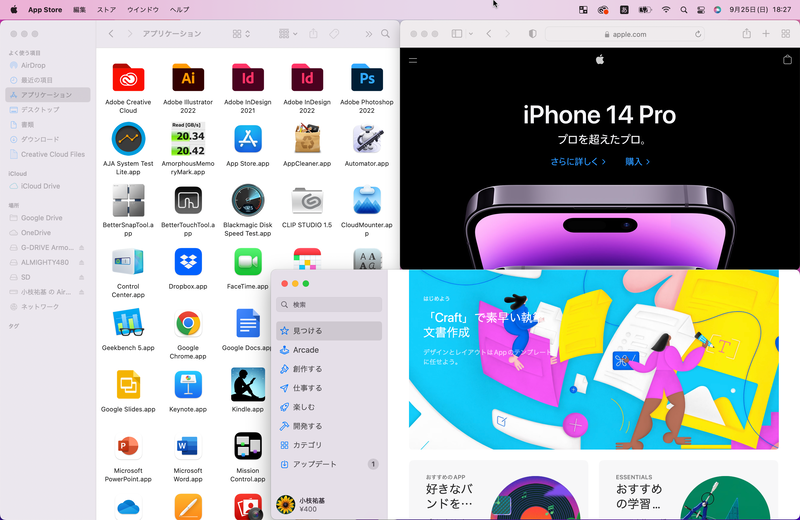Select Google Chrome.app icon
The width and height of the screenshot is (800, 520).
click(188, 323)
